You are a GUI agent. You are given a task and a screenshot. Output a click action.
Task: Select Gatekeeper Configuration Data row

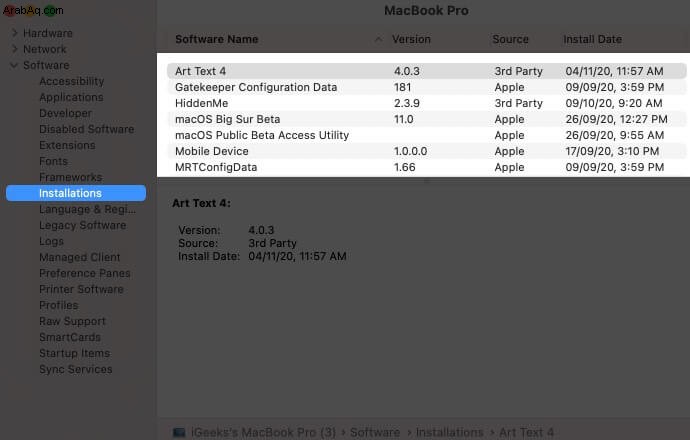coord(426,87)
